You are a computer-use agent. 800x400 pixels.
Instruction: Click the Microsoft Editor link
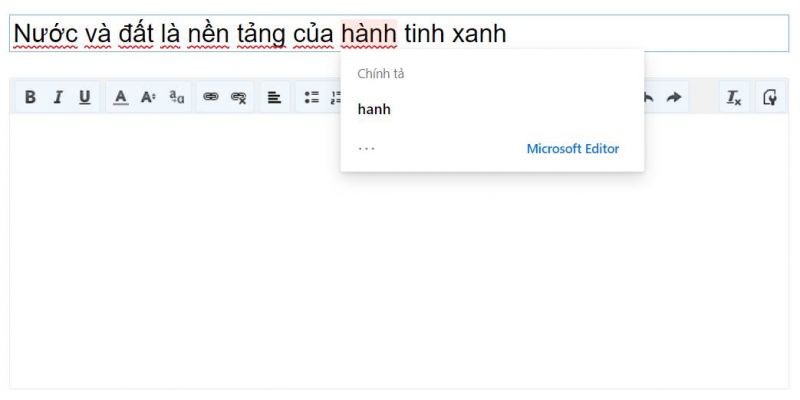coord(572,149)
